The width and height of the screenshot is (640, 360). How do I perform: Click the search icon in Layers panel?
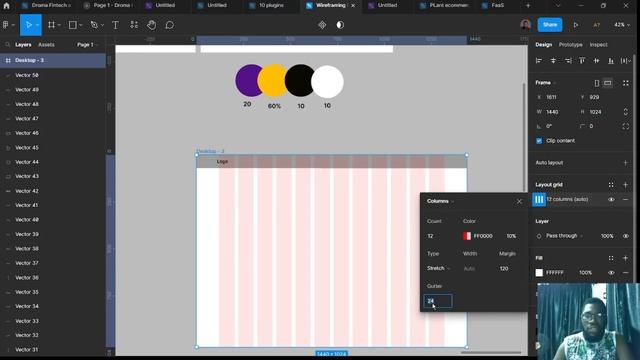(x=7, y=44)
